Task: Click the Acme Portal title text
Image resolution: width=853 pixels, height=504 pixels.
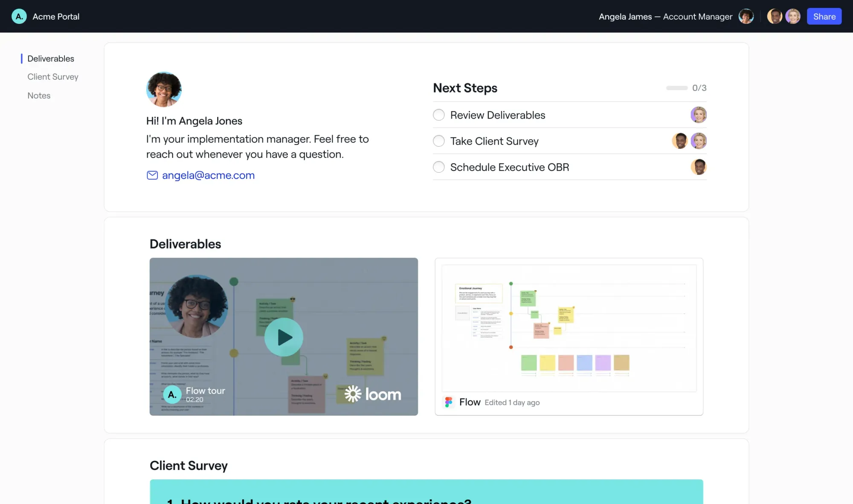Action: (x=56, y=16)
